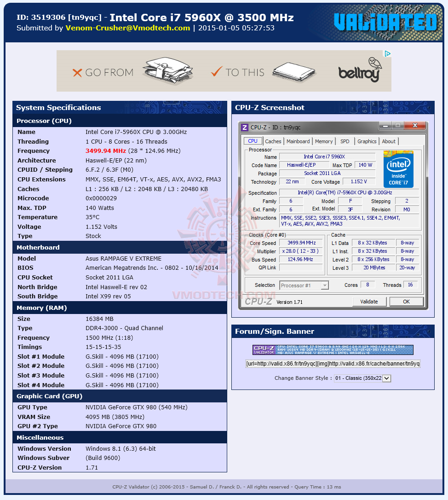Select the CPU Extensions MMX, SSE value

tap(153, 180)
